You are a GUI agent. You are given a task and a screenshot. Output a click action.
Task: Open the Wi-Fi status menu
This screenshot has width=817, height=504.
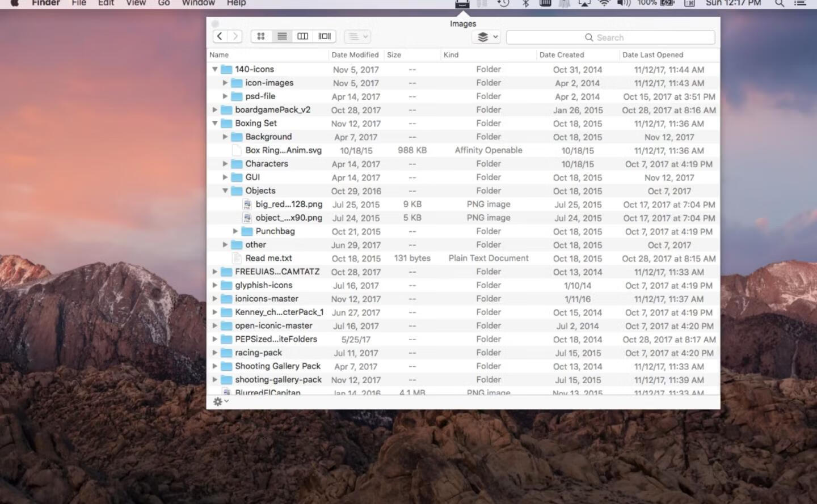(x=604, y=3)
